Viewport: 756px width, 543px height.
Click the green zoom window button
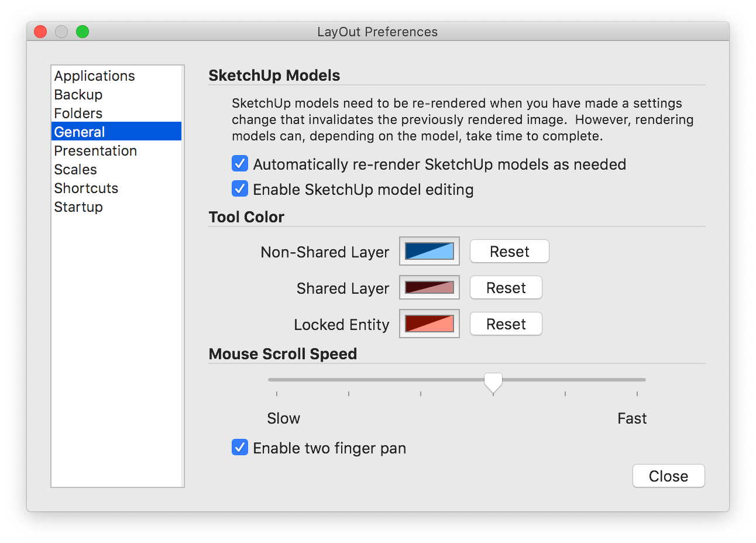point(83,32)
